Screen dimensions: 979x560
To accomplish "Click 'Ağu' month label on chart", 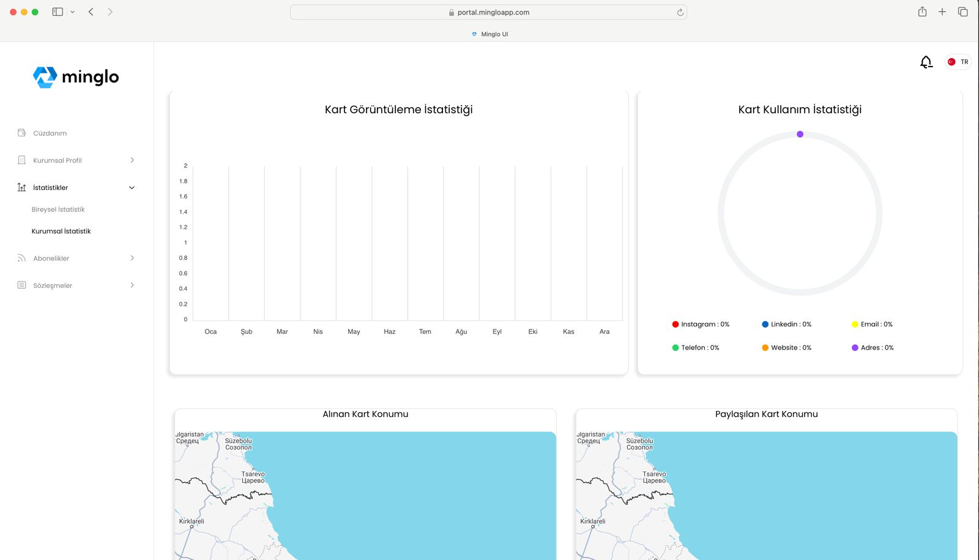I will [461, 331].
